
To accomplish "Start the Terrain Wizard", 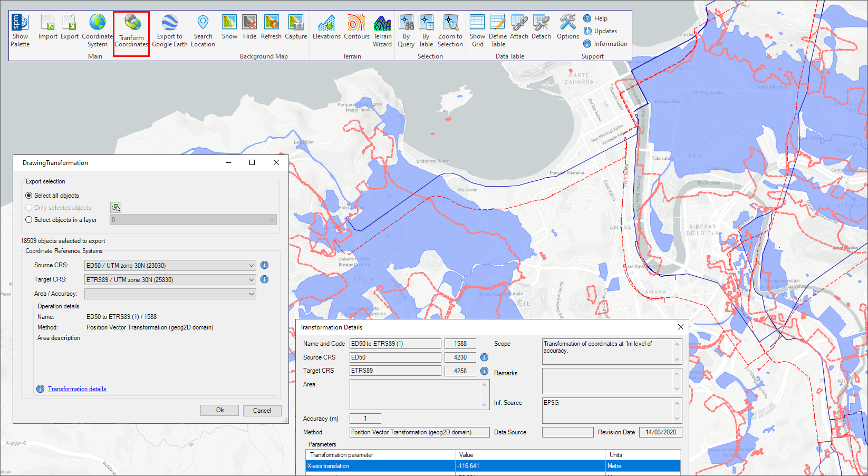I will (382, 31).
